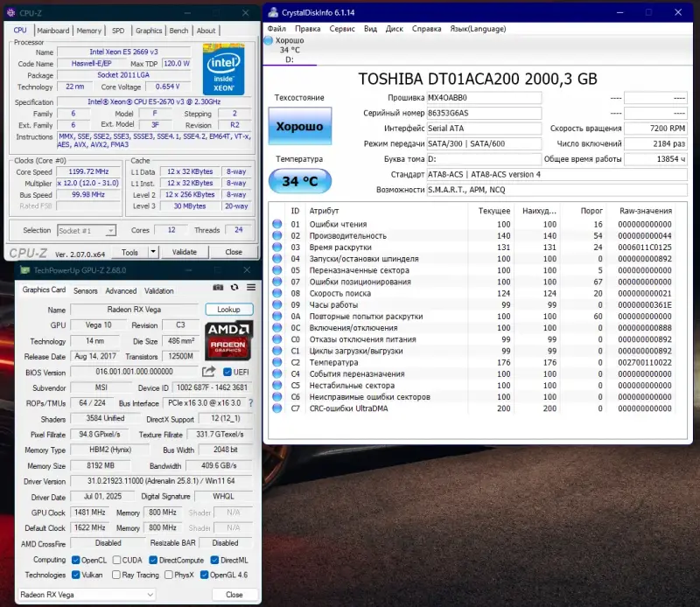
Task: Click the AMD Radeon Graphics logo
Action: [x=228, y=342]
